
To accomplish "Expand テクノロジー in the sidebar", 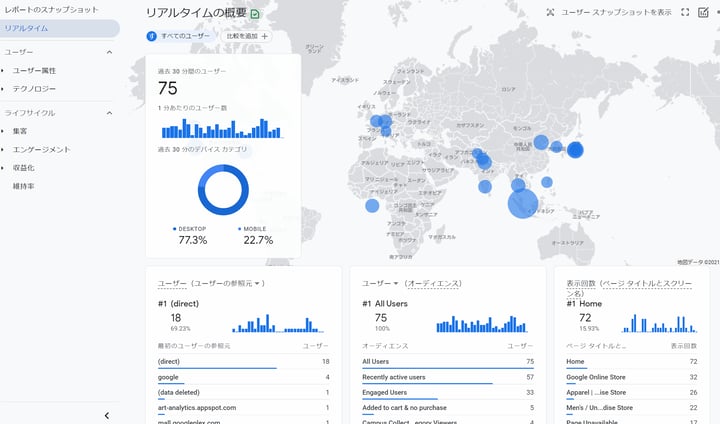I will point(34,89).
